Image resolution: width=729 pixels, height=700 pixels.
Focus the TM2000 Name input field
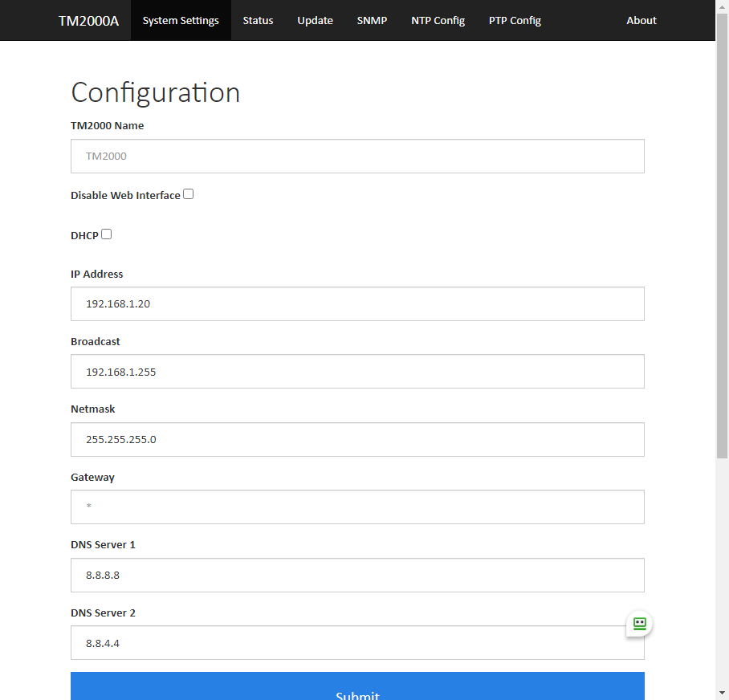(357, 157)
